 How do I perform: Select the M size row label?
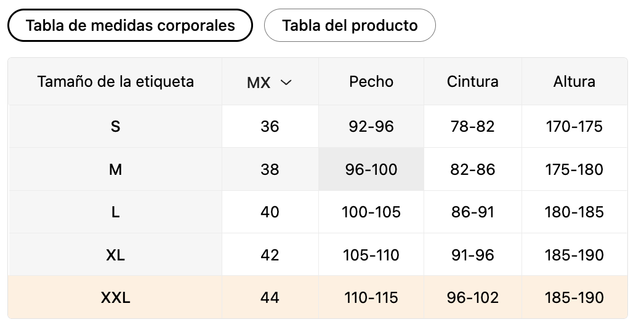pos(115,169)
